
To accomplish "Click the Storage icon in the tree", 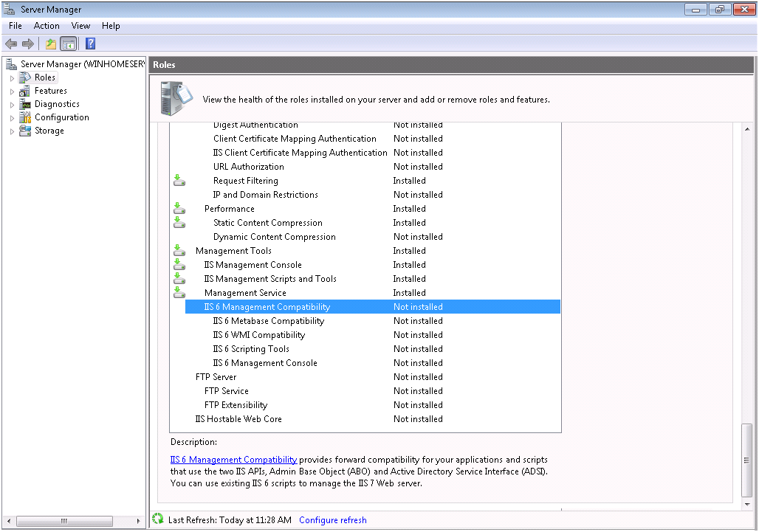I will [x=25, y=131].
